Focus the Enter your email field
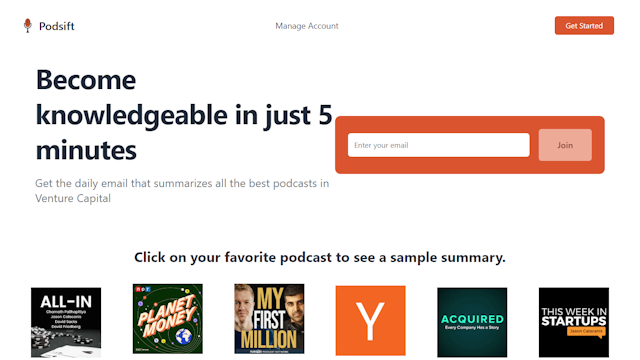The height and width of the screenshot is (360, 640). [439, 145]
